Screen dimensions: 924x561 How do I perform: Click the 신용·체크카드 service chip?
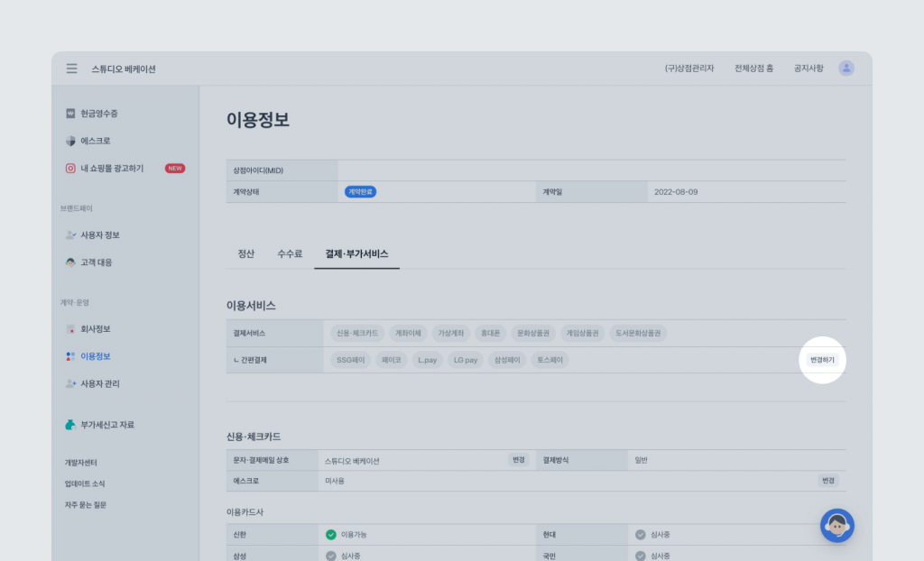click(x=357, y=333)
